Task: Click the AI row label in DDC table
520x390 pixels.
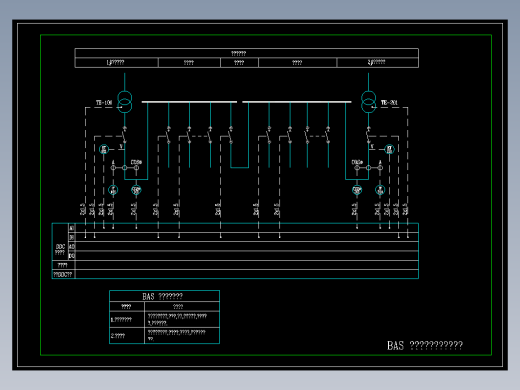Action: 72,228
